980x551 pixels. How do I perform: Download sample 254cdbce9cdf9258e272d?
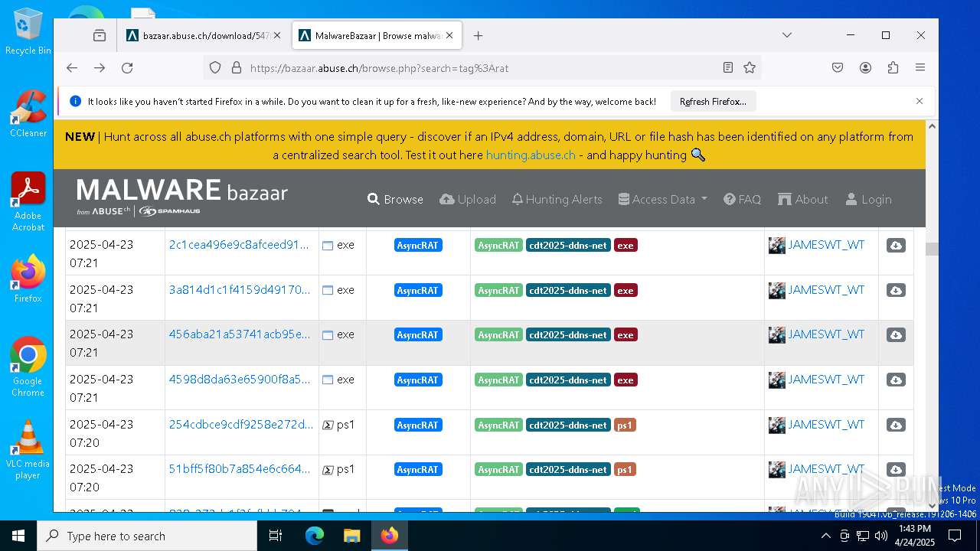(896, 425)
